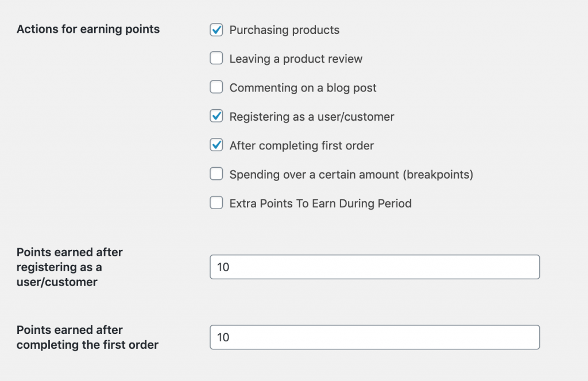Screen dimensions: 588x381
Task: Untick the After completing first order checkbox
Action: [216, 145]
